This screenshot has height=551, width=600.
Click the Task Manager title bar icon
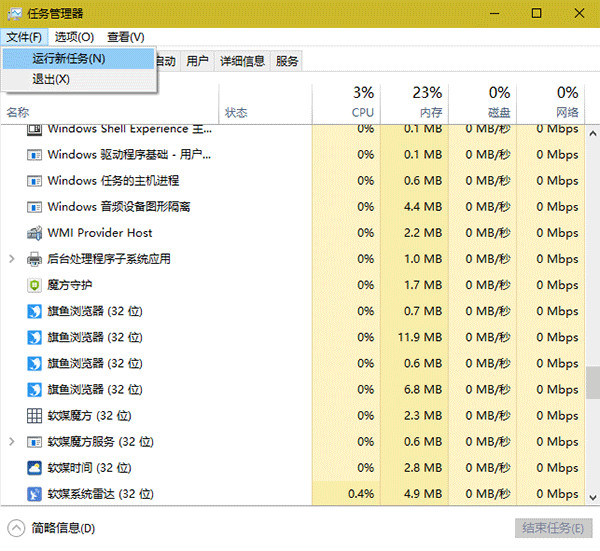(x=13, y=14)
